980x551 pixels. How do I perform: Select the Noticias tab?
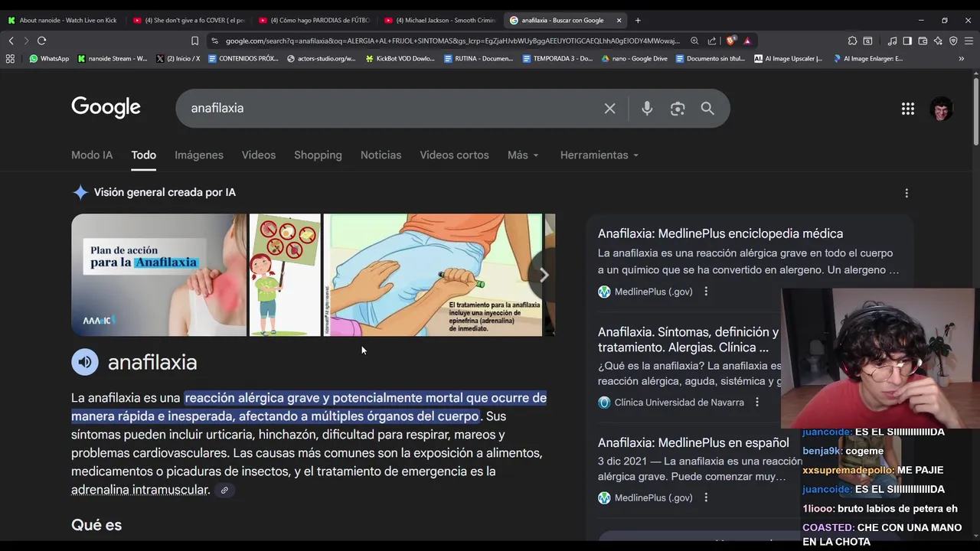point(381,155)
